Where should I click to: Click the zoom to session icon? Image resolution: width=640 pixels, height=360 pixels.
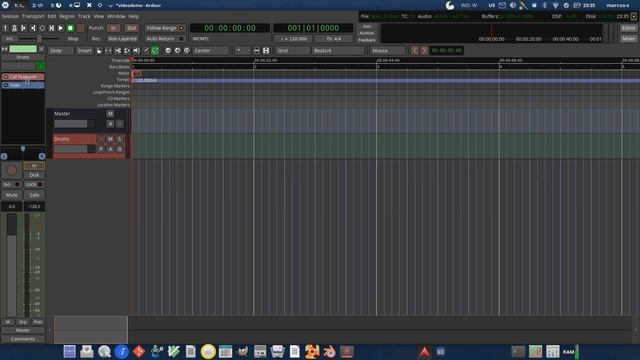click(187, 51)
